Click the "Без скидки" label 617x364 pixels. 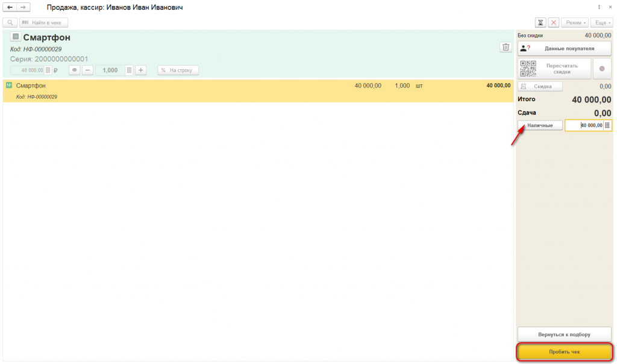(530, 36)
